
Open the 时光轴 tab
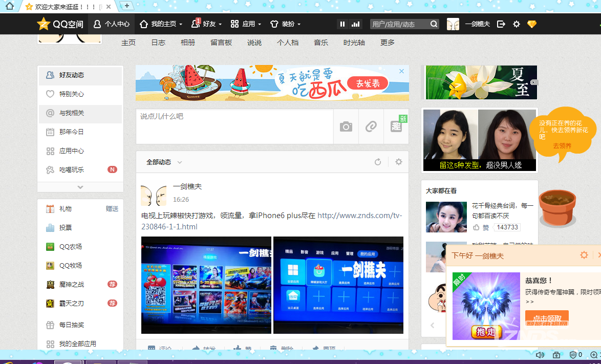coord(354,42)
